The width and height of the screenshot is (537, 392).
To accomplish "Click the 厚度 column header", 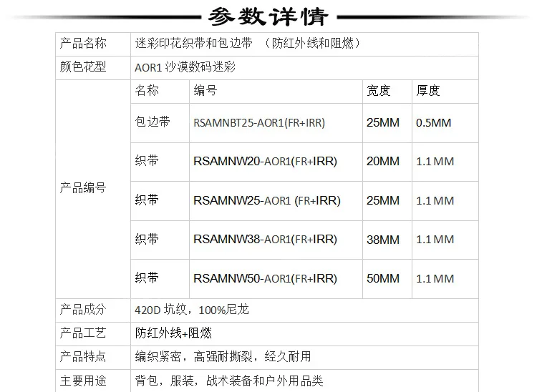I will (x=428, y=91).
